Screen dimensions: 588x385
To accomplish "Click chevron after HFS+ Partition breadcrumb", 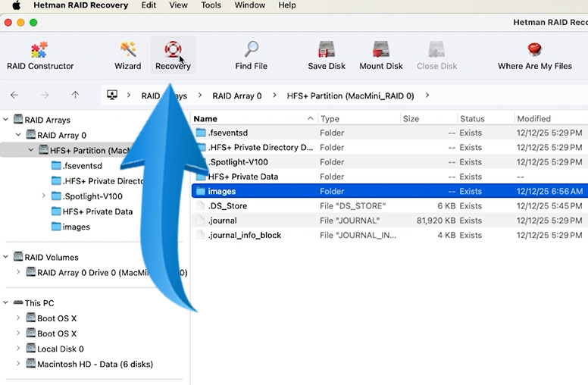I will pyautogui.click(x=427, y=95).
